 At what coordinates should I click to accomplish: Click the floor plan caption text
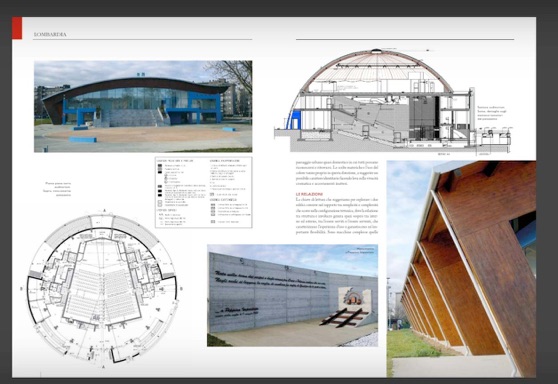pyautogui.click(x=58, y=189)
